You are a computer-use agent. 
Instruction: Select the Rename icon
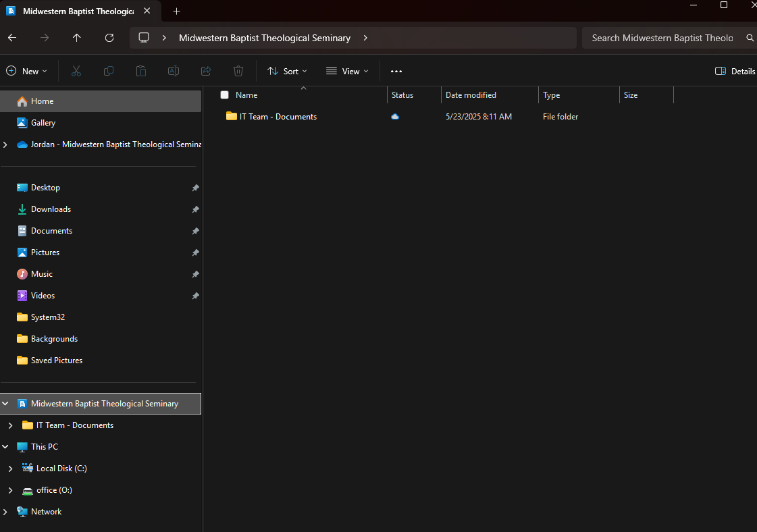click(174, 71)
